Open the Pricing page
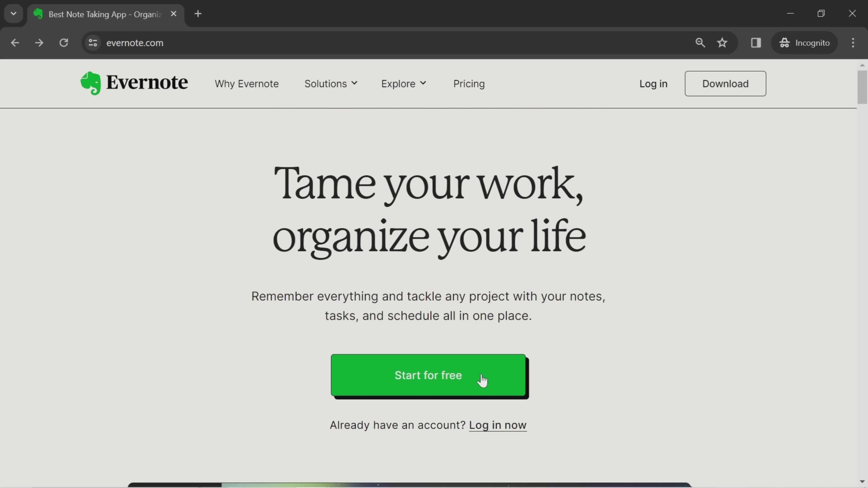The width and height of the screenshot is (868, 488). pyautogui.click(x=469, y=84)
